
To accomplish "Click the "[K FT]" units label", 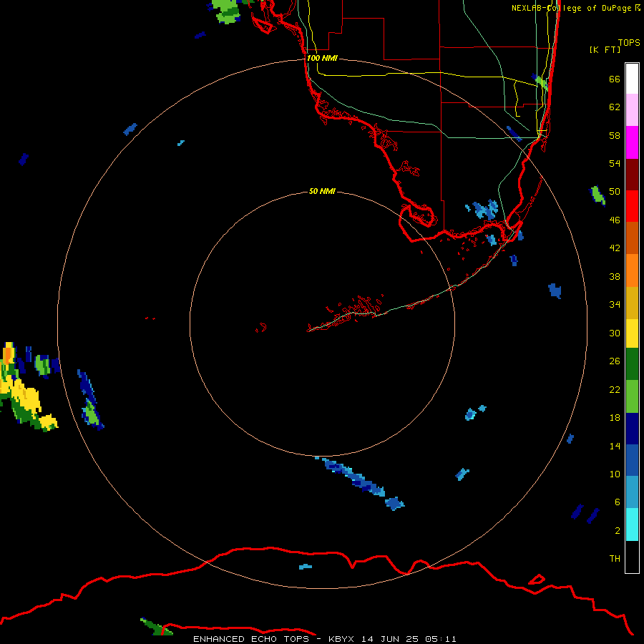I will coord(605,49).
